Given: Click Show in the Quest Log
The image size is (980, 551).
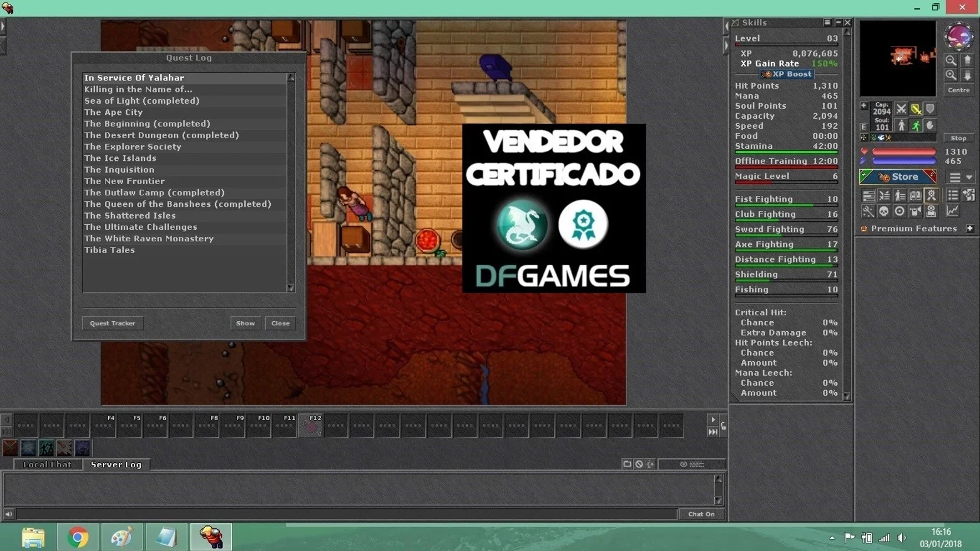Looking at the screenshot, I should tap(245, 323).
